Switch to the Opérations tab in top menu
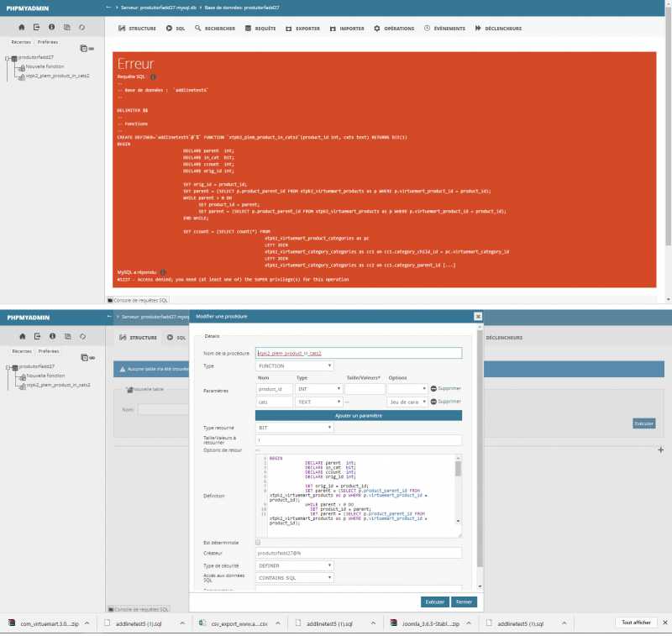The height and width of the screenshot is (636, 672). (x=394, y=29)
